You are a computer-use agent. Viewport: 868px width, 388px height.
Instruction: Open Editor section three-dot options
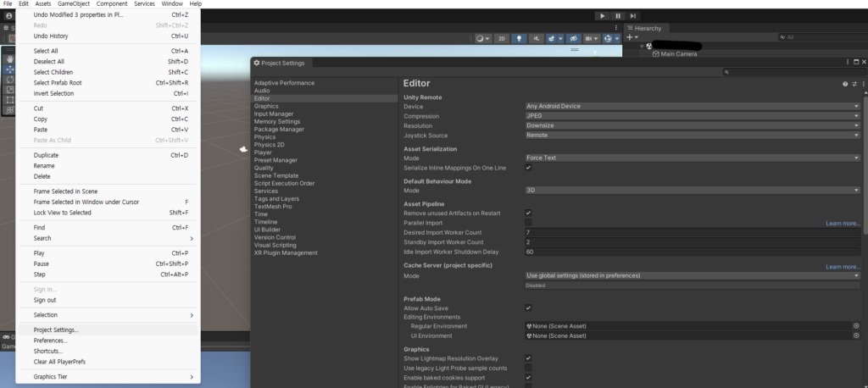(863, 84)
